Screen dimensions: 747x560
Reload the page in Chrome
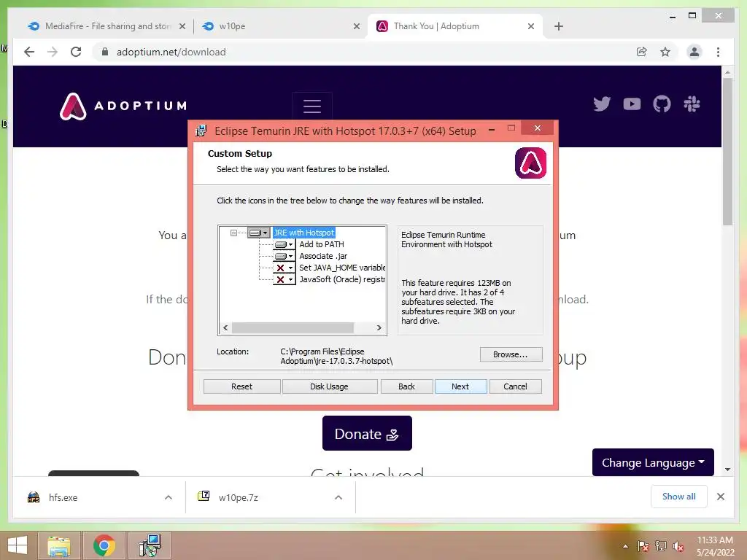coord(76,52)
